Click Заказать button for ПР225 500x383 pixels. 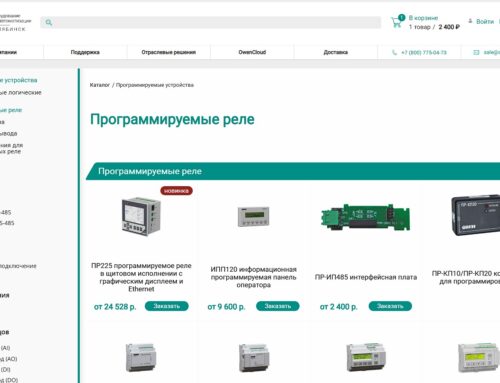click(x=167, y=306)
